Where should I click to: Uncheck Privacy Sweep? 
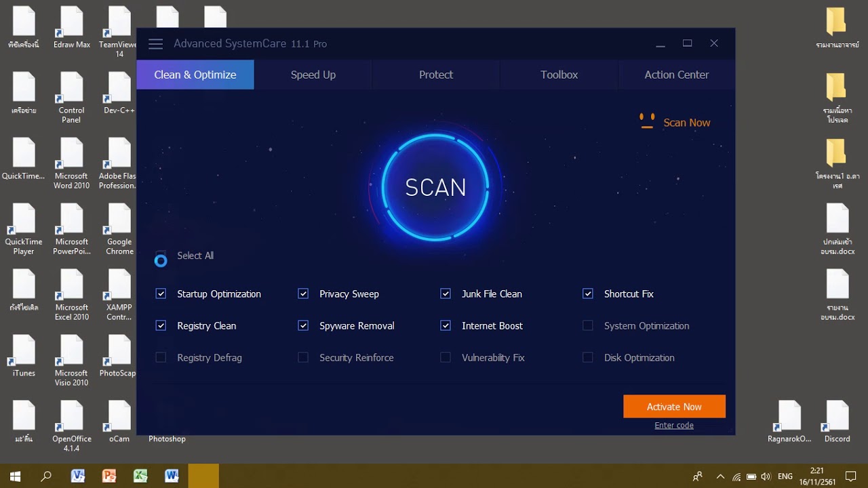click(303, 293)
